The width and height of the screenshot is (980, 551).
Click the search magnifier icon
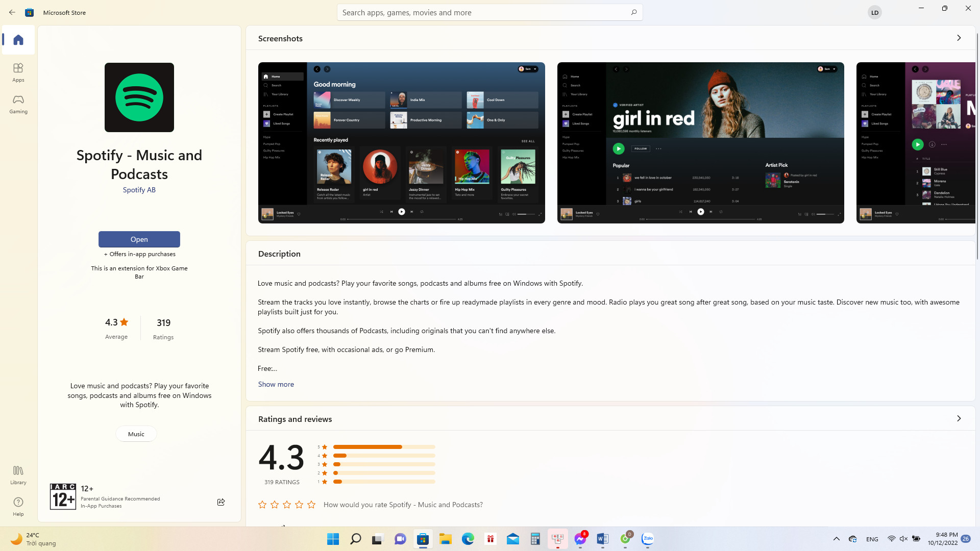633,12
